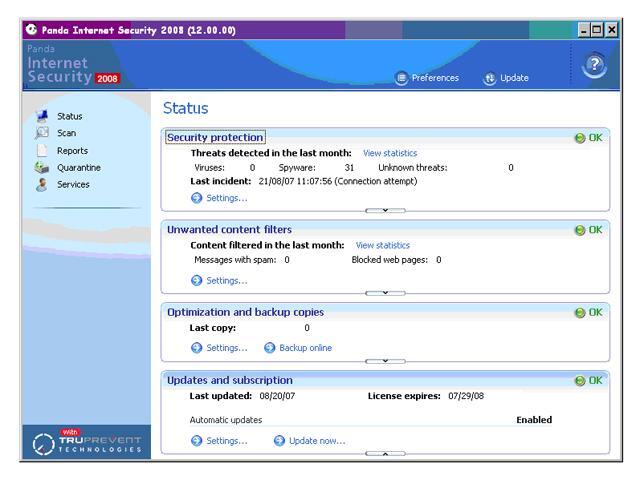Click the Backup online link

[305, 348]
